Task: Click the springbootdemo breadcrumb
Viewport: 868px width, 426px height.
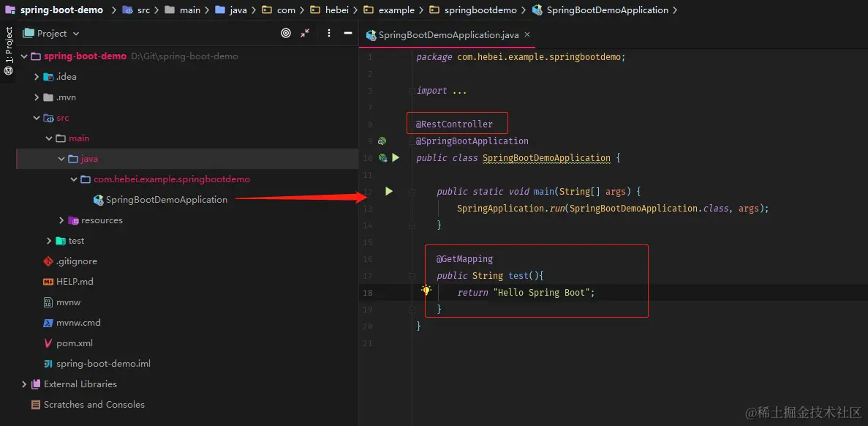Action: pyautogui.click(x=480, y=10)
